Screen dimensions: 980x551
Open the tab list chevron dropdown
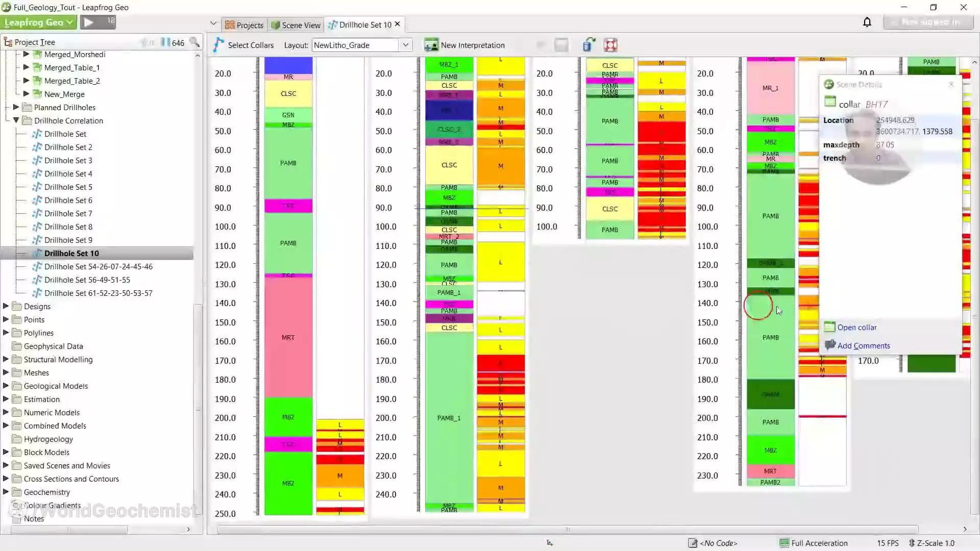213,23
